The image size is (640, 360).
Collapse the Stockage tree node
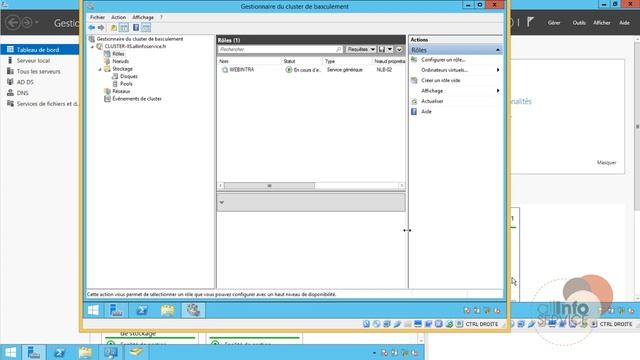100,69
